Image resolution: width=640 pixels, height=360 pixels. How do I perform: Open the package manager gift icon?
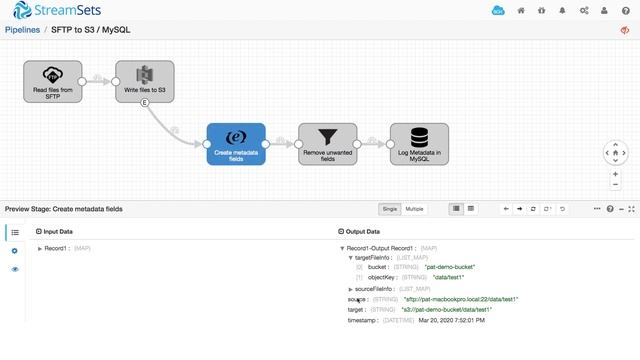(542, 11)
